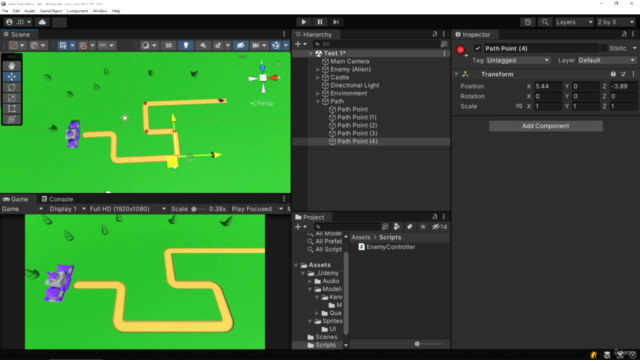Viewport: 640px width, 360px height.
Task: Toggle Hierarchy panel lock
Action: coord(435,34)
